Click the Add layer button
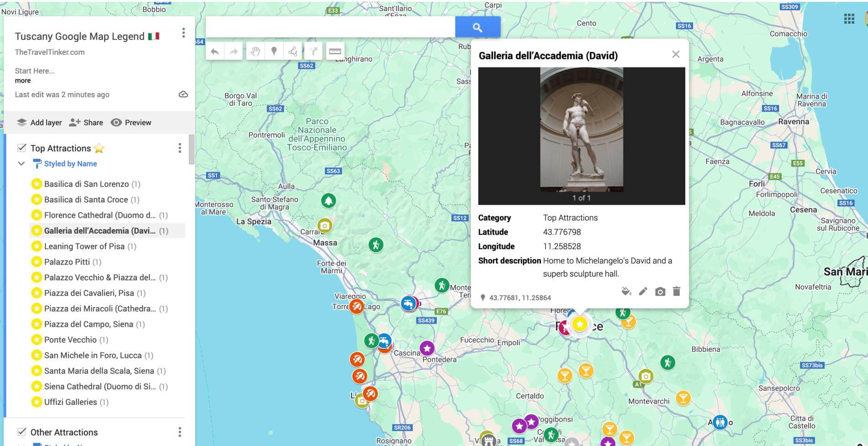 (39, 122)
